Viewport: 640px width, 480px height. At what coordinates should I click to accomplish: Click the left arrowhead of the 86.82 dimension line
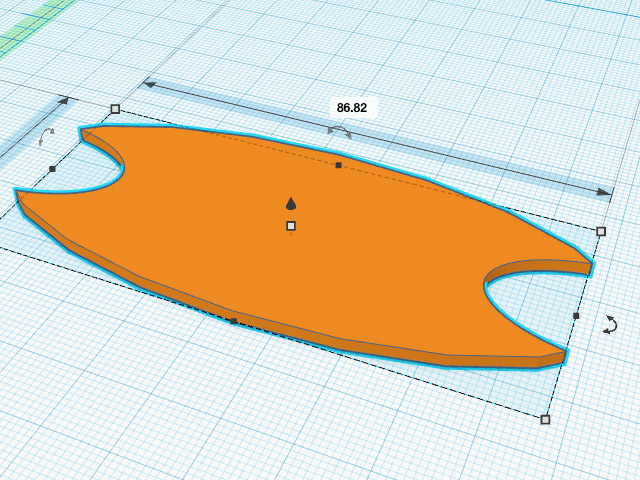click(x=150, y=85)
